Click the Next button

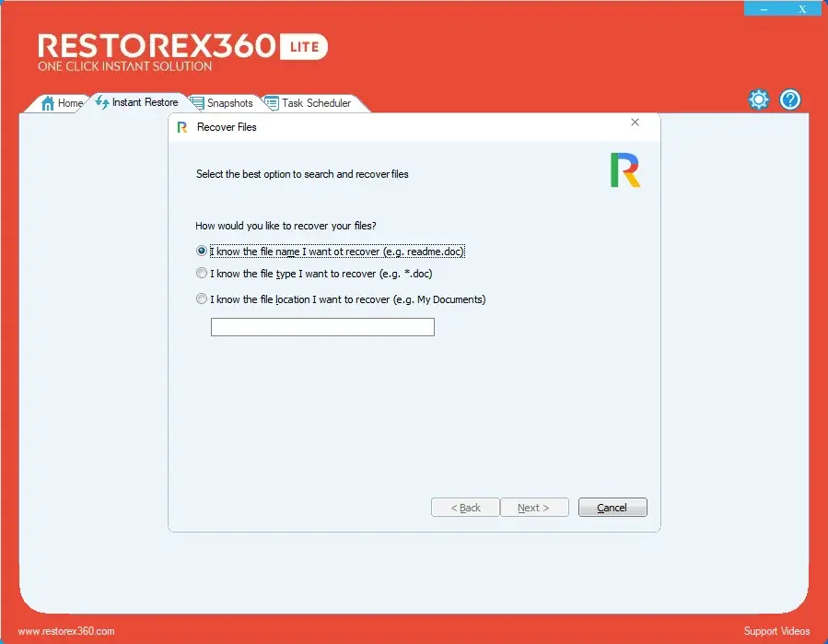[x=533, y=508]
